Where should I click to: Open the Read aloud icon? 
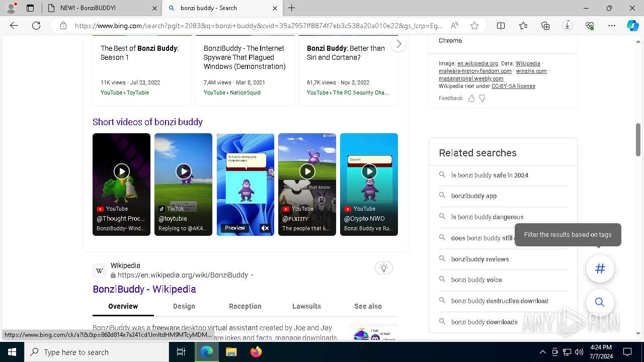pos(454,26)
